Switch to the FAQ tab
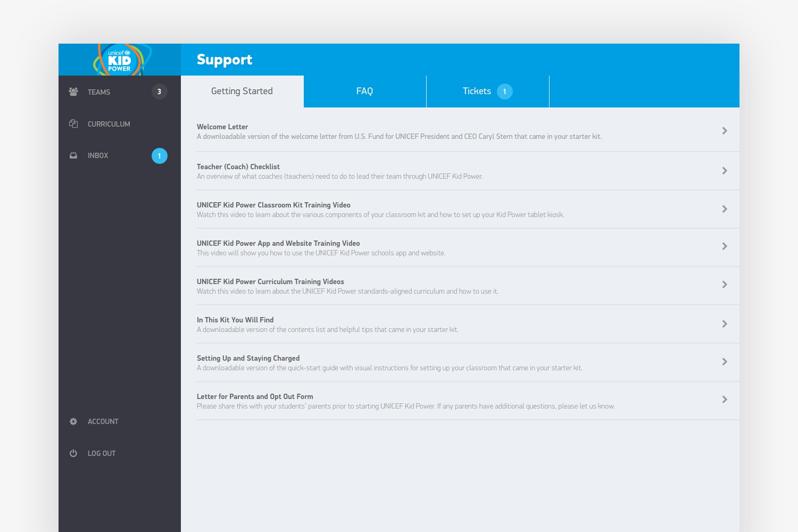The height and width of the screenshot is (532, 798). pos(365,92)
